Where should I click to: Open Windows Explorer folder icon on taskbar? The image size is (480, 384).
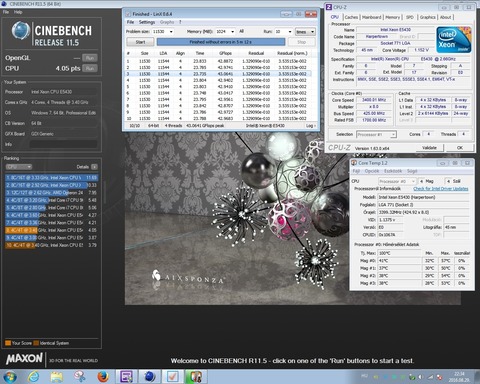tap(57, 377)
